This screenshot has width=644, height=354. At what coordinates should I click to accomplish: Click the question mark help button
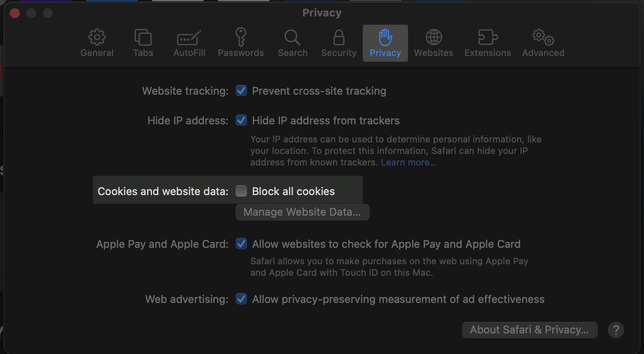point(616,330)
